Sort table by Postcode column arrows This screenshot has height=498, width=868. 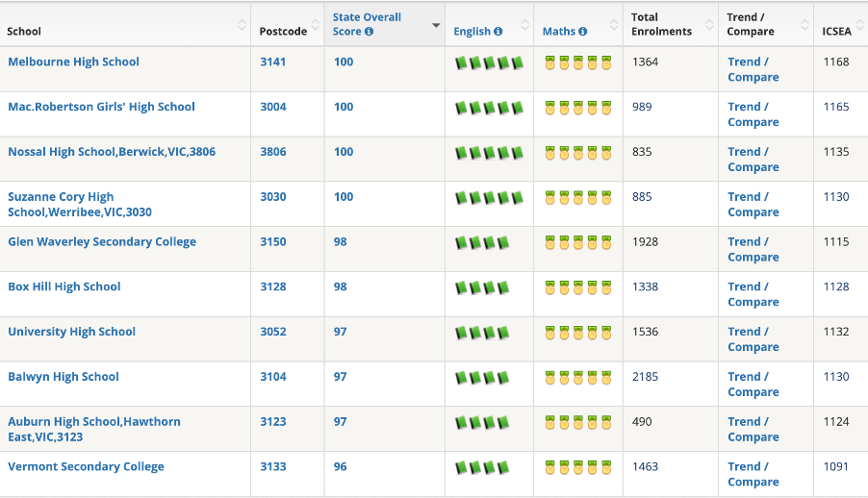click(x=315, y=25)
